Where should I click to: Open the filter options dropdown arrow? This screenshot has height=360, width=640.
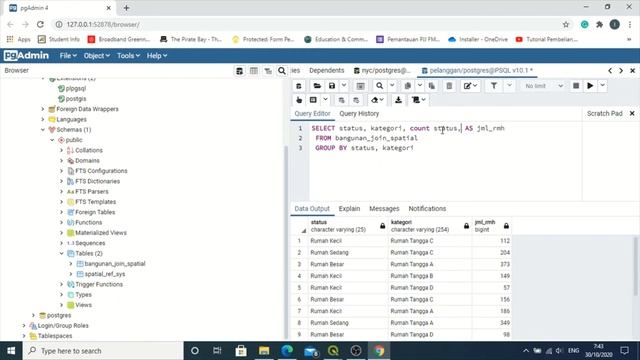click(509, 86)
